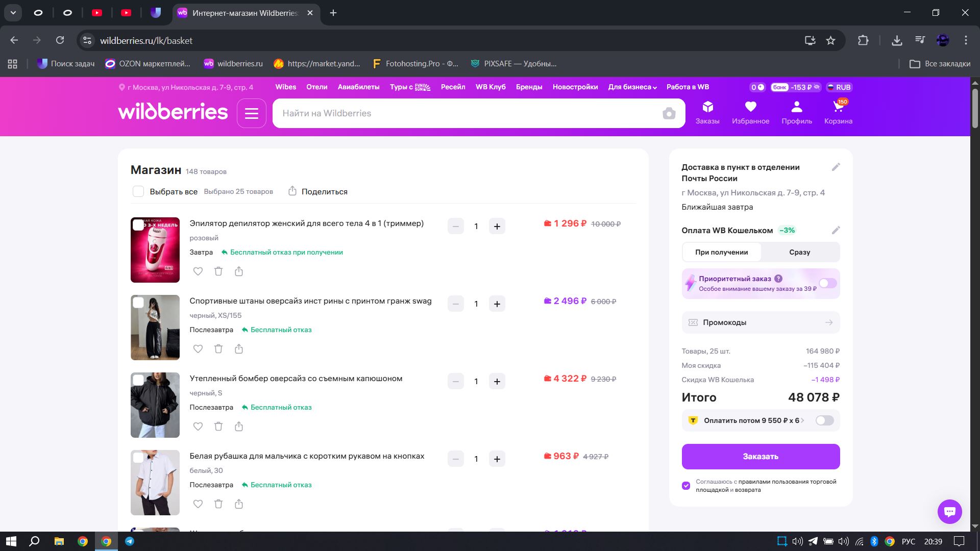This screenshot has width=980, height=551.
Task: Share the bomber jacket item
Action: point(239,427)
